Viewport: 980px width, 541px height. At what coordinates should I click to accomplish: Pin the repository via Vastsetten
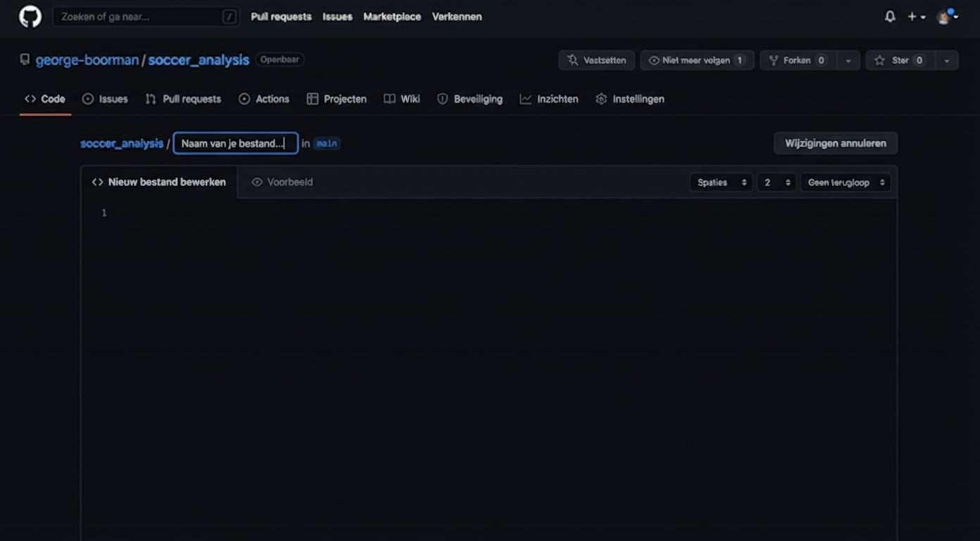tap(596, 60)
